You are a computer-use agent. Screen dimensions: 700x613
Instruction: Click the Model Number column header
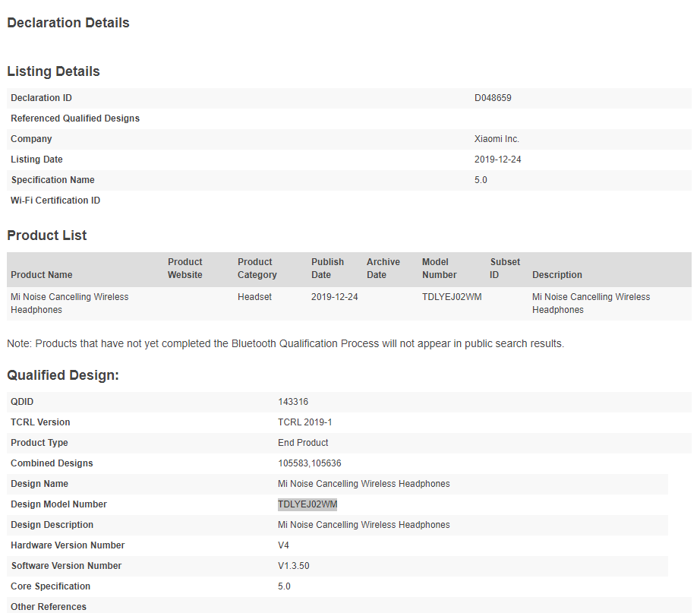pos(440,268)
